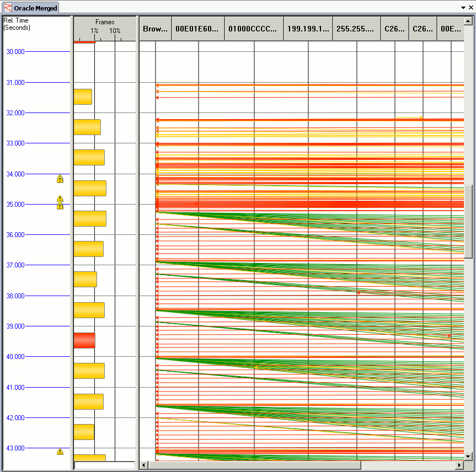The height and width of the screenshot is (472, 476).
Task: Click the second C26... column header
Action: click(423, 29)
